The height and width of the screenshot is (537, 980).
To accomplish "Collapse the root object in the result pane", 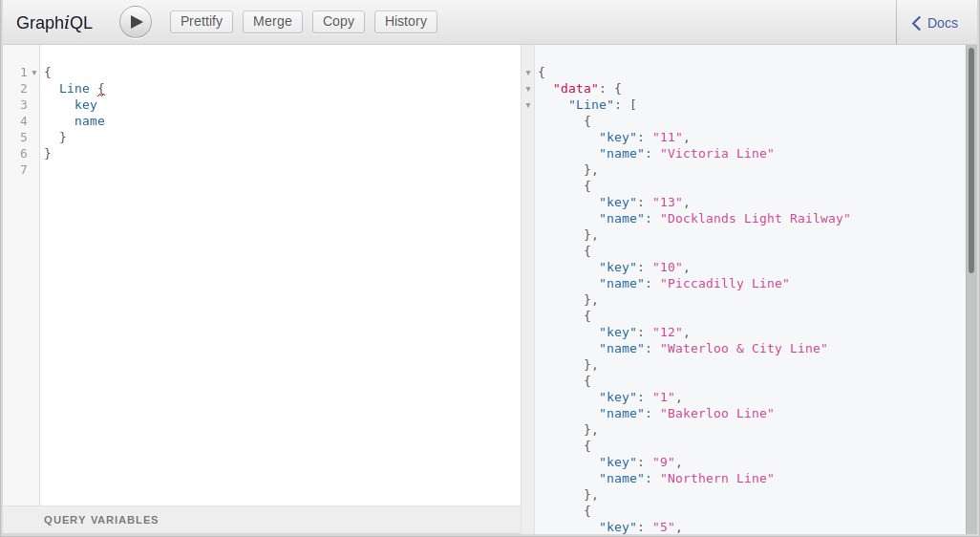I will coord(527,73).
